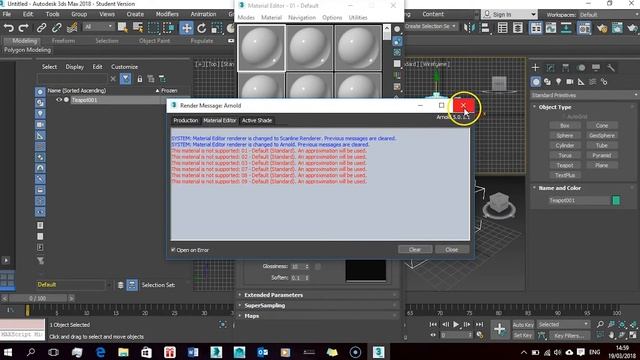Open the Create Selection Set dropdown
The height and width of the screenshot is (360, 640).
pyautogui.click(x=430, y=27)
